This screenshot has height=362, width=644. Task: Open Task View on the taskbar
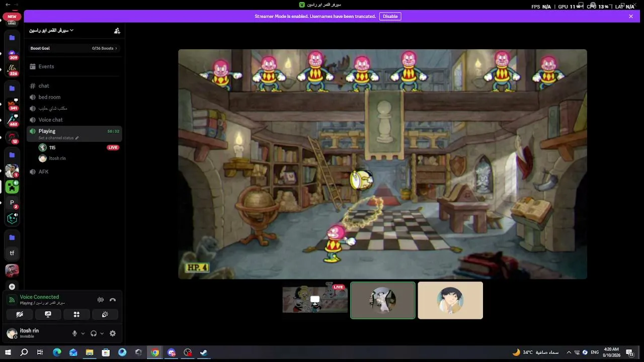(40, 352)
